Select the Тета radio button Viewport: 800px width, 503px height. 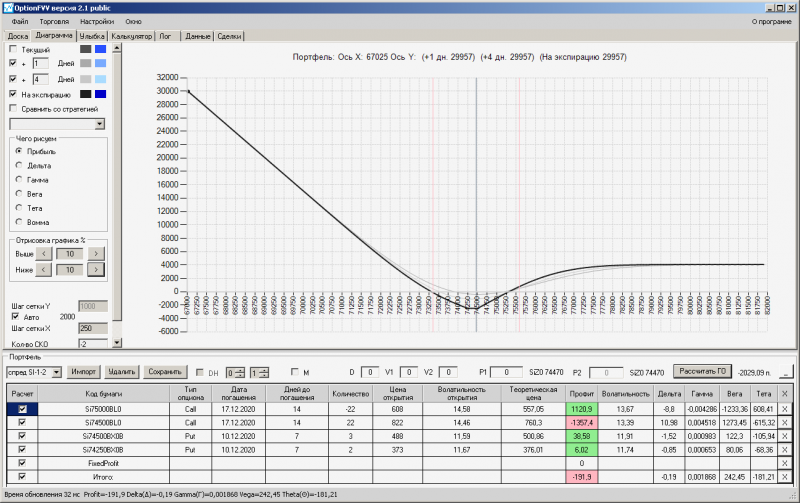[x=19, y=208]
